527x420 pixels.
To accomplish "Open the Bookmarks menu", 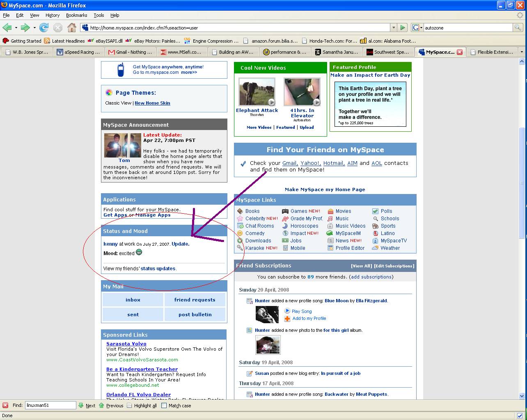I will point(76,15).
